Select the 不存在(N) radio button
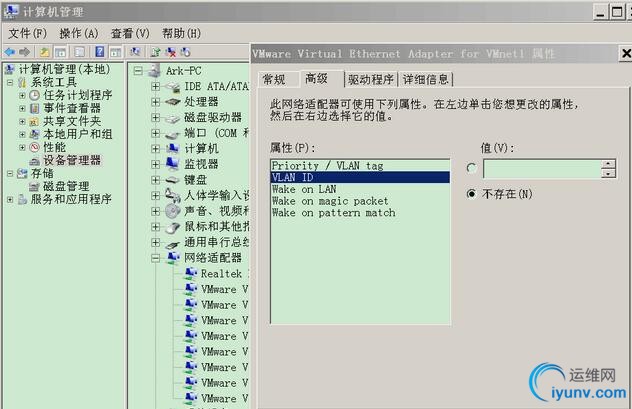 [471, 194]
